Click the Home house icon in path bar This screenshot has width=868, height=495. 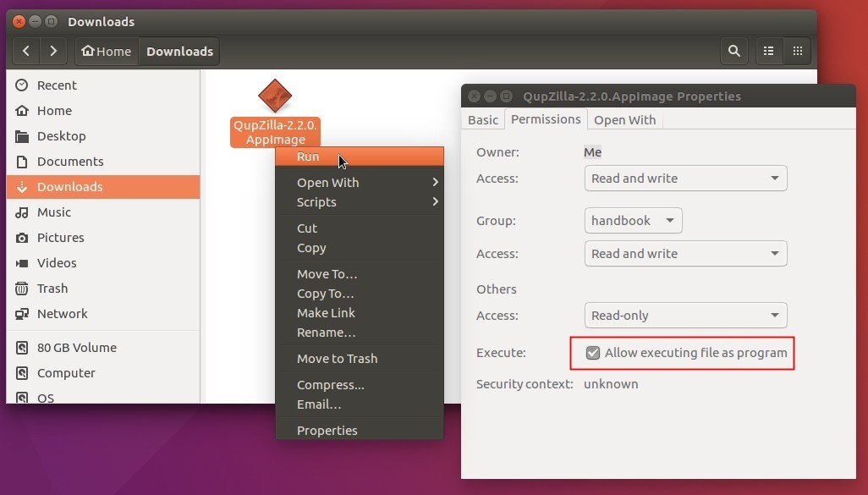tap(87, 51)
